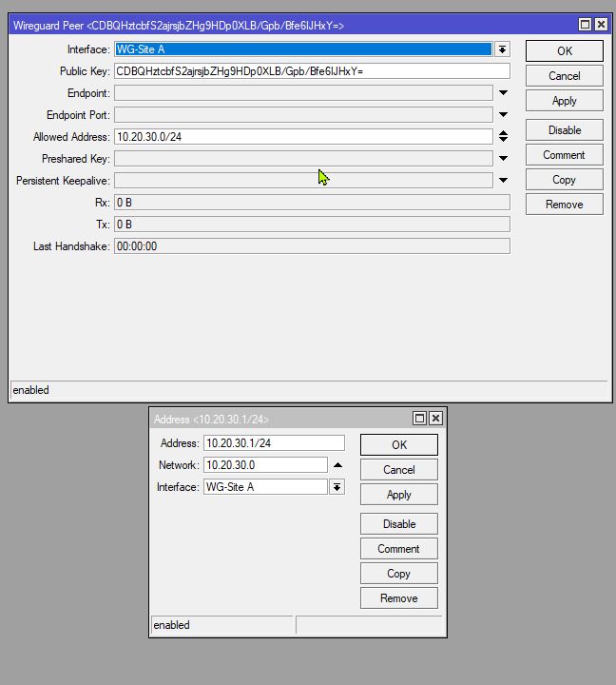Click the Endpoint input field
Screen dimensions: 616x685
point(303,93)
